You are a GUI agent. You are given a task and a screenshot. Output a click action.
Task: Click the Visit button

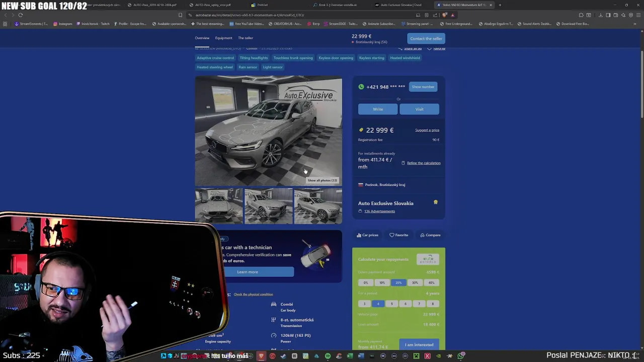(x=419, y=109)
